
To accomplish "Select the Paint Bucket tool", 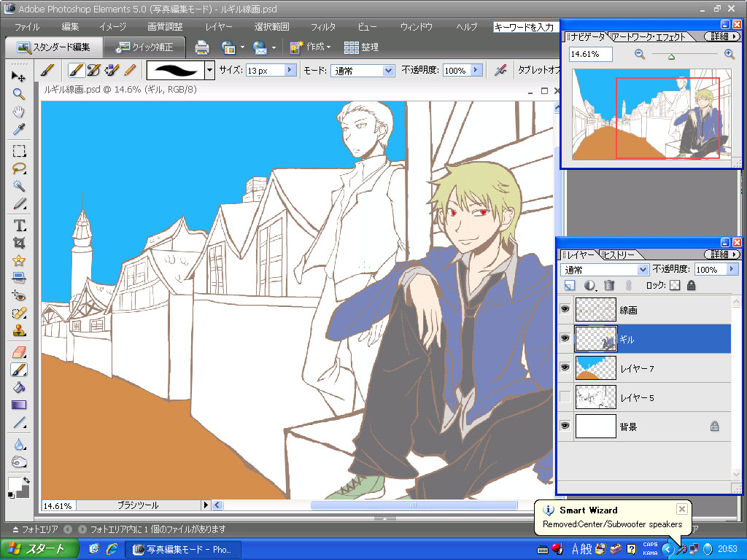I will [18, 388].
